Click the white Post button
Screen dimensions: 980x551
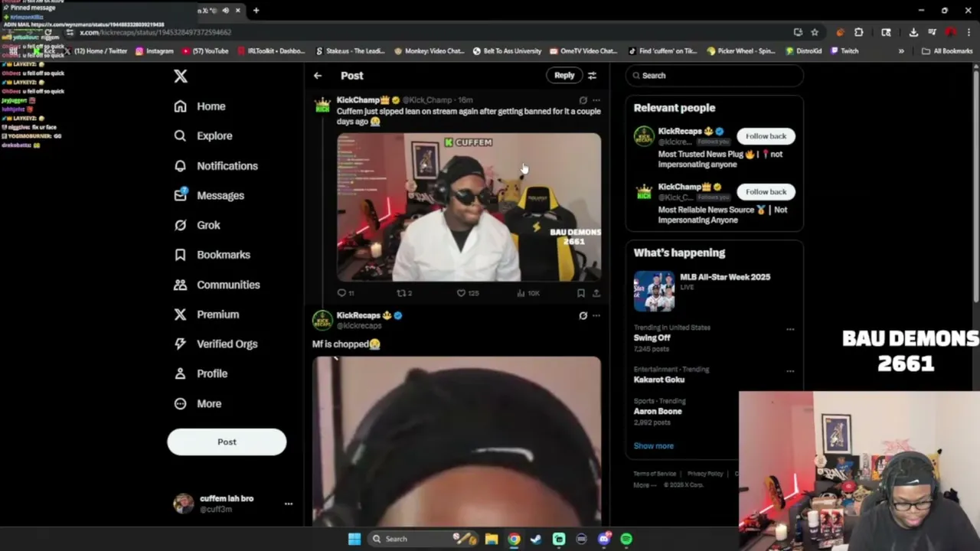227,442
